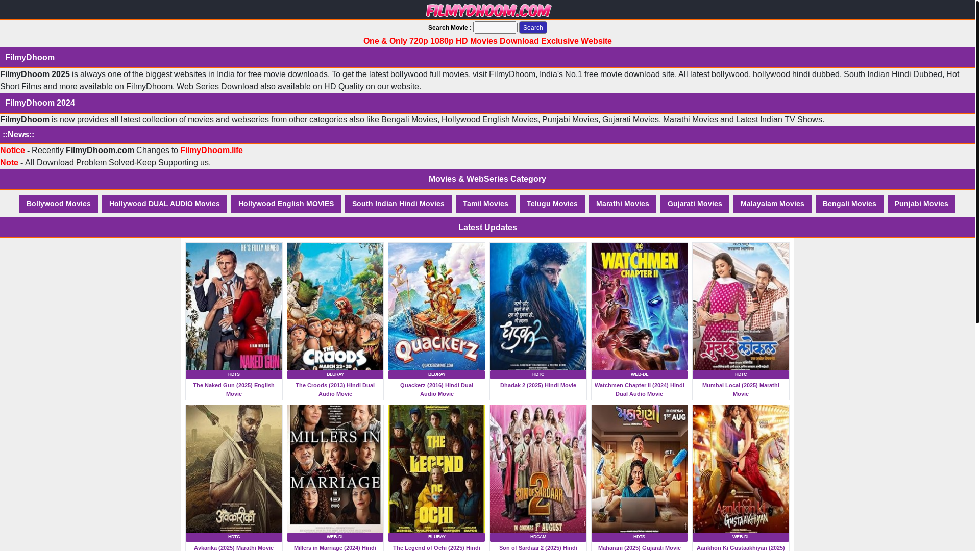Open Bengali Movies category
This screenshot has height=551, width=980.
[849, 204]
